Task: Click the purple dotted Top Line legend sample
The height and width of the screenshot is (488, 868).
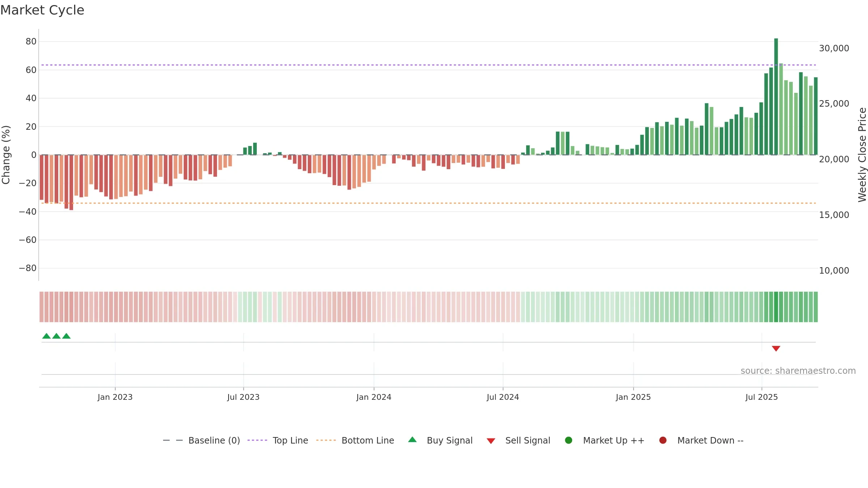Action: (257, 440)
